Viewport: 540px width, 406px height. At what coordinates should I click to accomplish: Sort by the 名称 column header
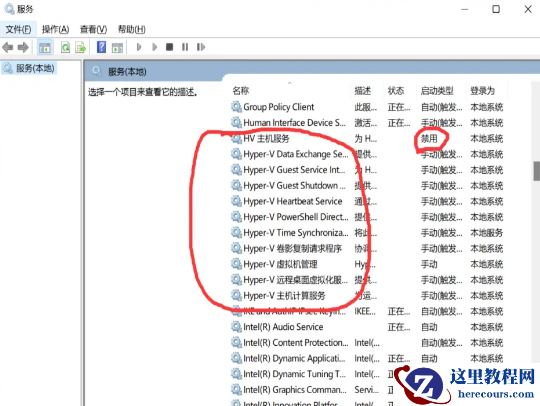(240, 91)
